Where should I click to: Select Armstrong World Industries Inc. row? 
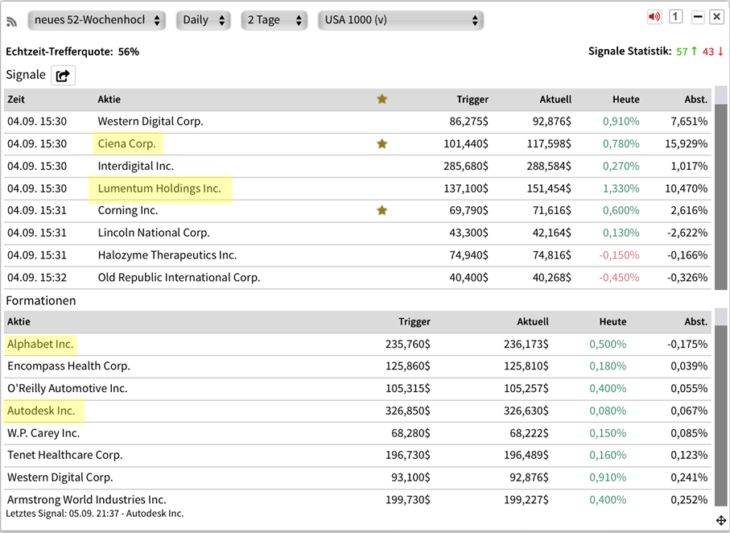(x=358, y=499)
